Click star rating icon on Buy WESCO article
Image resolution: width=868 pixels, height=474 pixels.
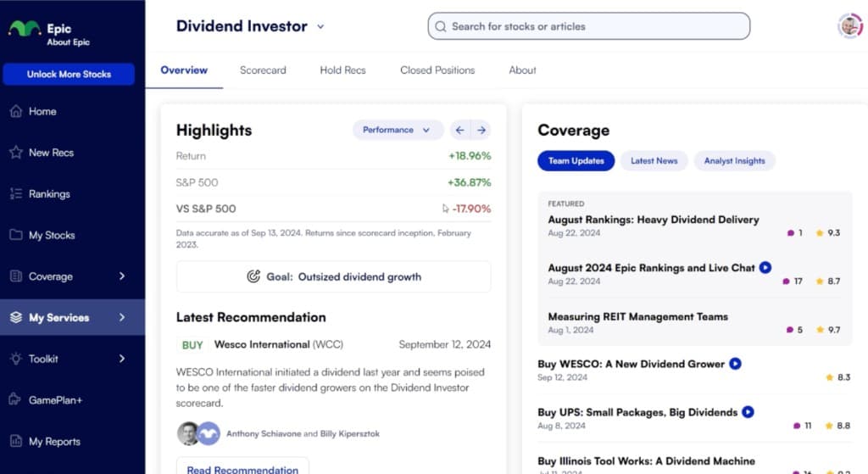coord(829,377)
